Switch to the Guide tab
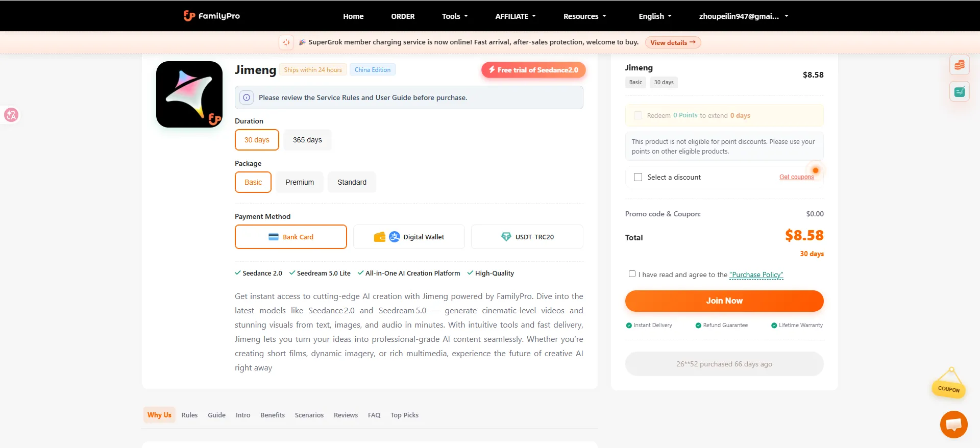This screenshot has width=980, height=448. click(216, 415)
